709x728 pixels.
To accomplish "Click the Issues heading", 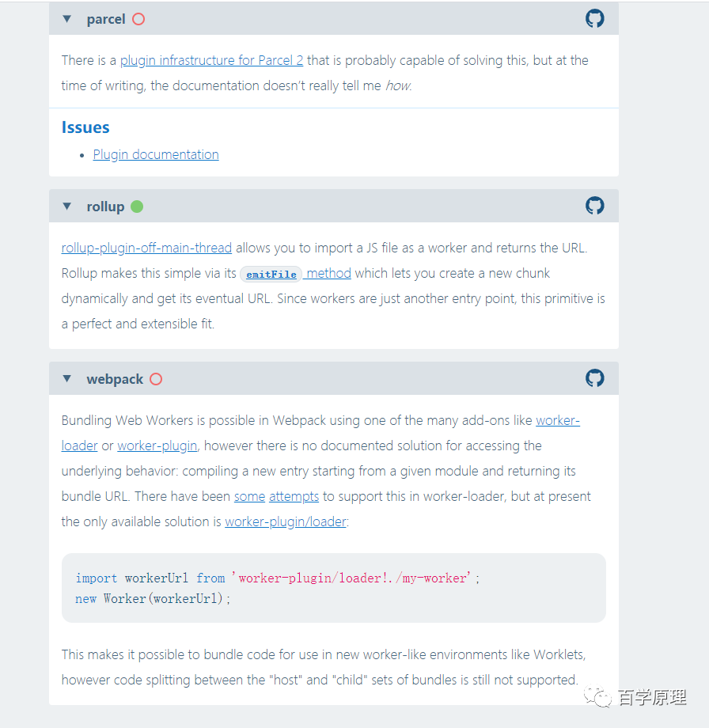I will (x=85, y=127).
